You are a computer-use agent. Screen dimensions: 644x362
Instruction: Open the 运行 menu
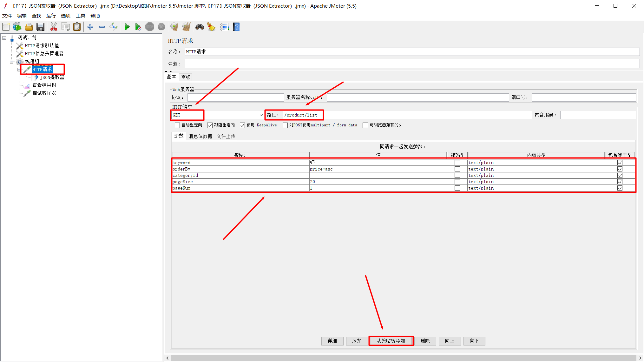(x=51, y=16)
